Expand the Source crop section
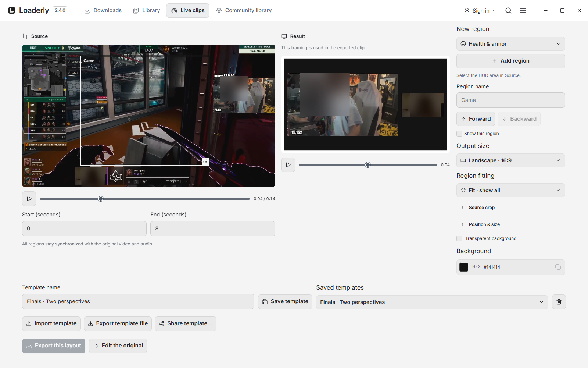This screenshot has width=588, height=368. [478, 208]
